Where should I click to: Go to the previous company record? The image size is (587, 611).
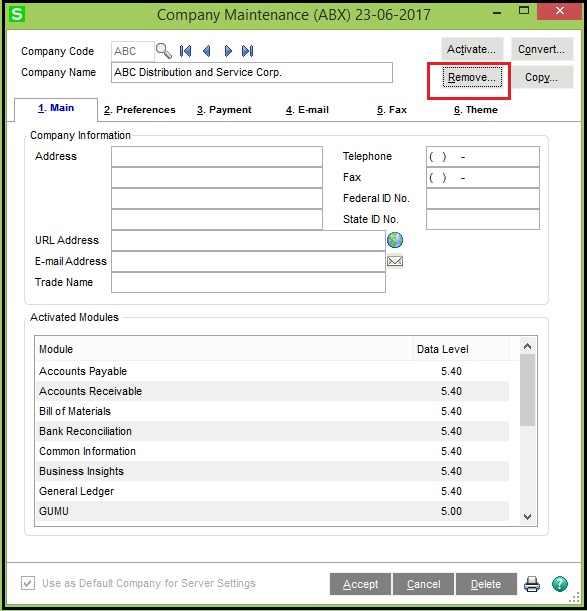[x=207, y=51]
